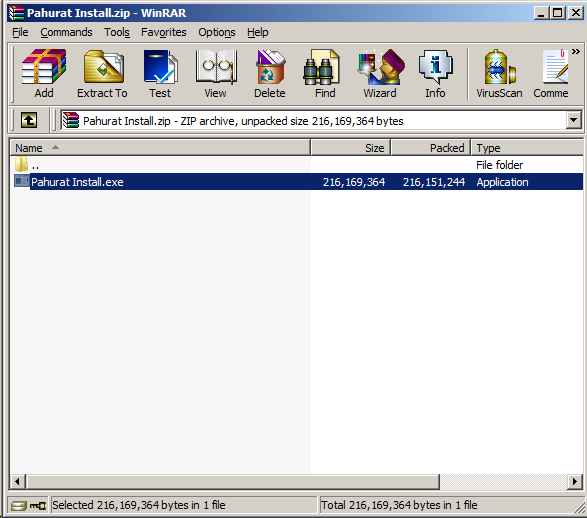
Task: Open the address bar dropdown arrow
Action: [x=574, y=121]
